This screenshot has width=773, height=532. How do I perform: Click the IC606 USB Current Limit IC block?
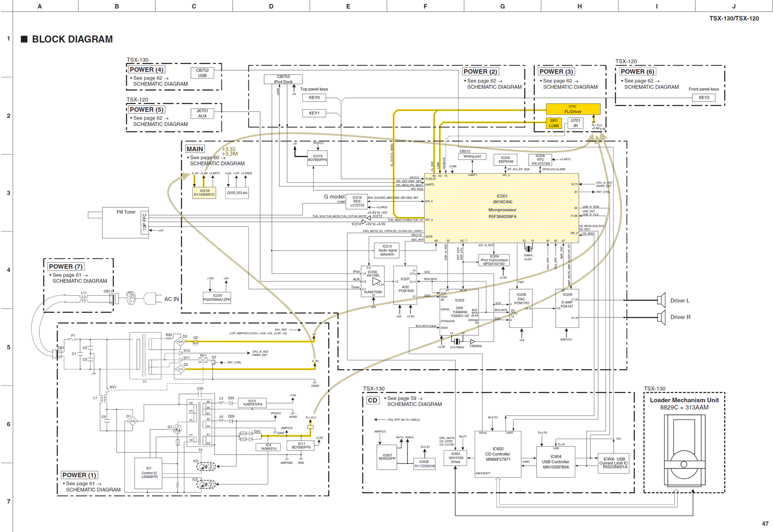(614, 463)
